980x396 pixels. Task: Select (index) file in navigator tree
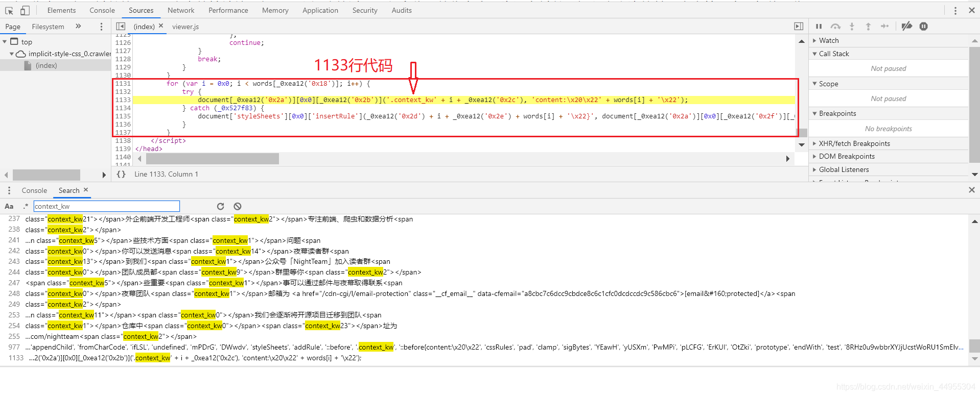click(46, 65)
